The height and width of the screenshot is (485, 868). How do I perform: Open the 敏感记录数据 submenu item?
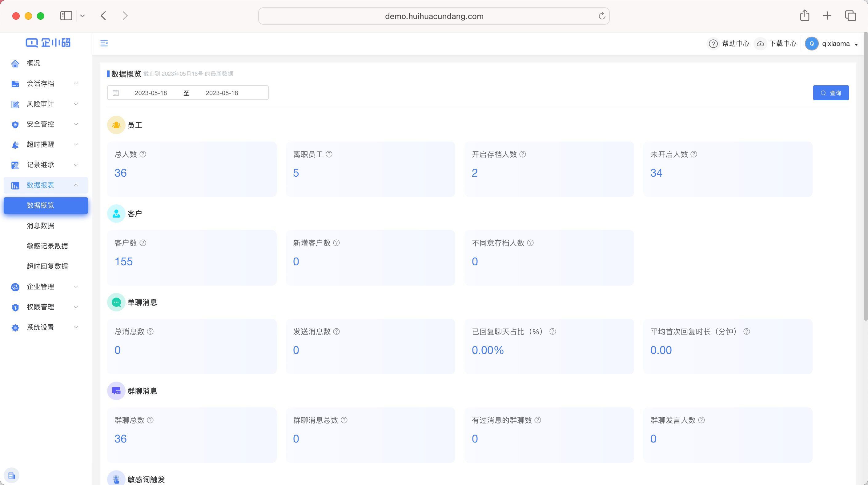pos(46,246)
